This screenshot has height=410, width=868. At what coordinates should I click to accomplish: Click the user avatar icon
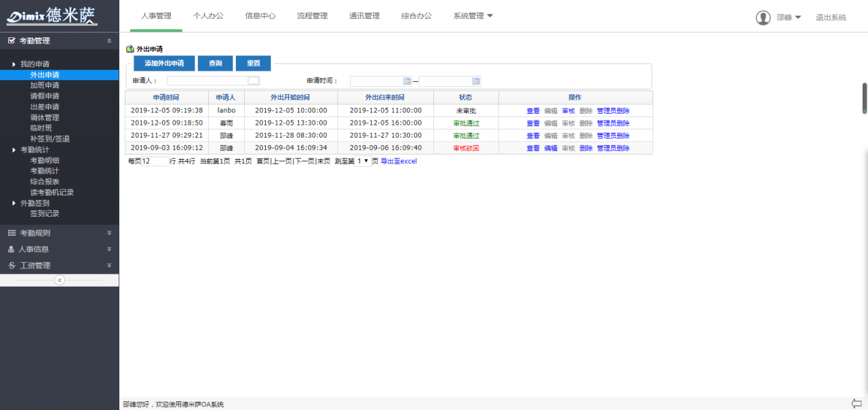pyautogui.click(x=763, y=18)
